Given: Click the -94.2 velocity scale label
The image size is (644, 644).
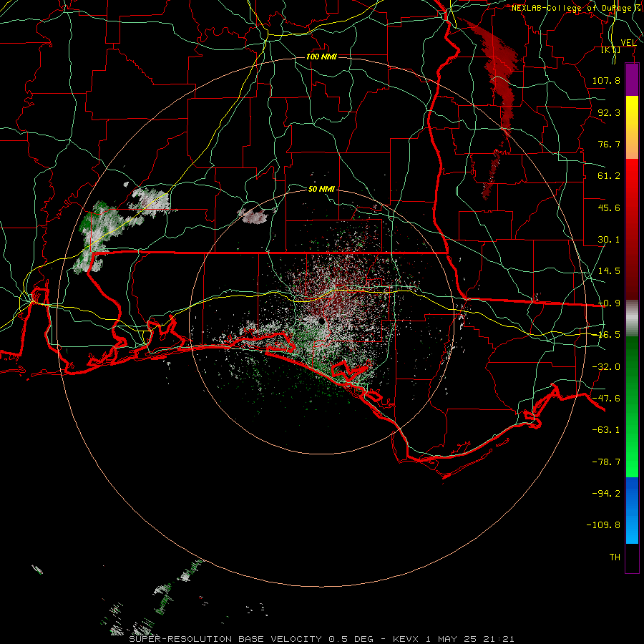Looking at the screenshot, I should click(x=606, y=494).
